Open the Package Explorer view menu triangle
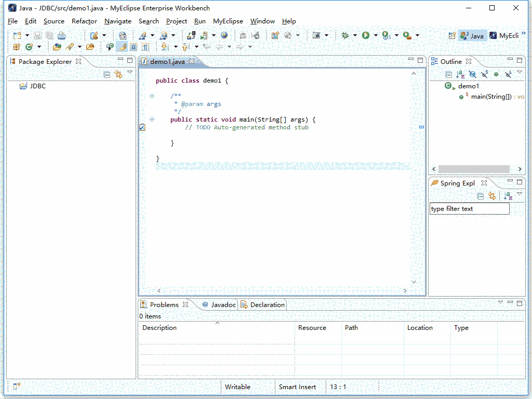 pyautogui.click(x=130, y=73)
